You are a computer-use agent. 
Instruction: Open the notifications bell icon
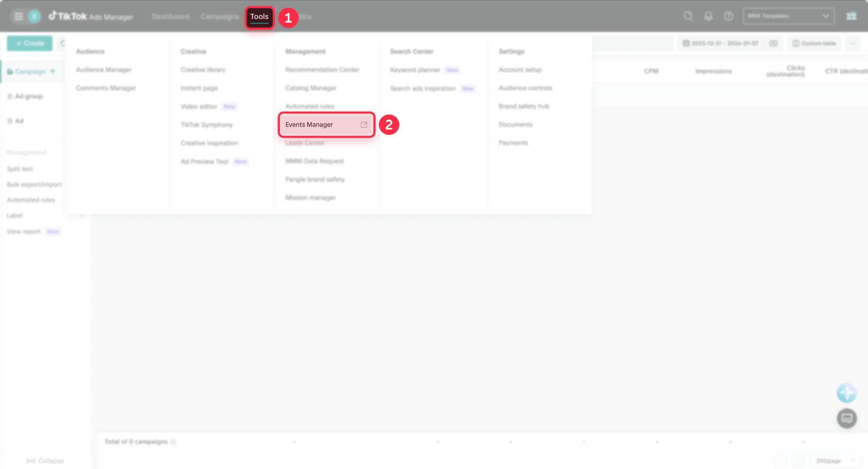click(x=708, y=16)
